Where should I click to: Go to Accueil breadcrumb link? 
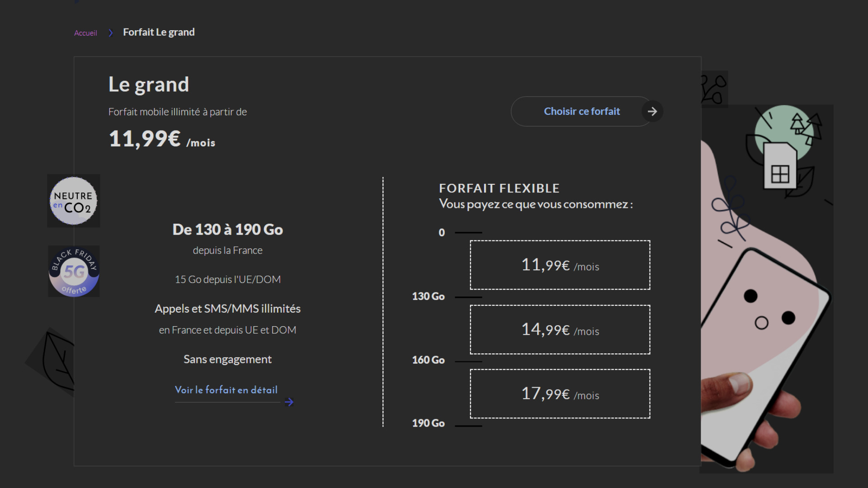85,33
